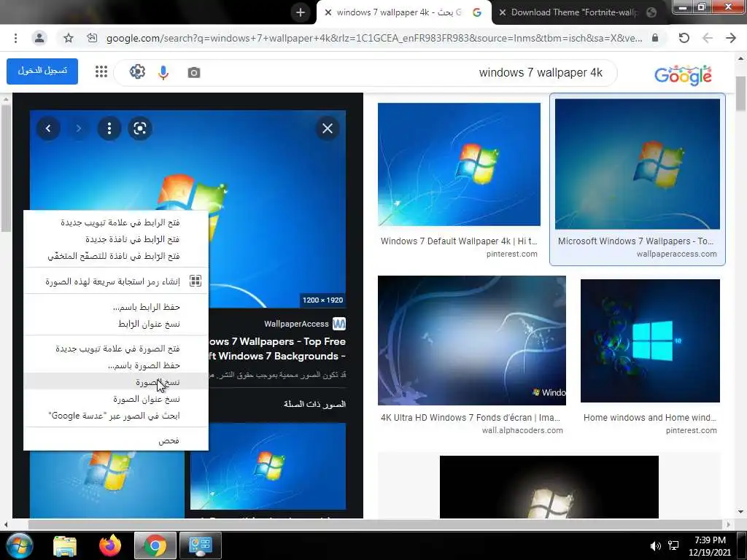The width and height of the screenshot is (747, 560).
Task: Show next image in preview panel
Action: point(79,128)
